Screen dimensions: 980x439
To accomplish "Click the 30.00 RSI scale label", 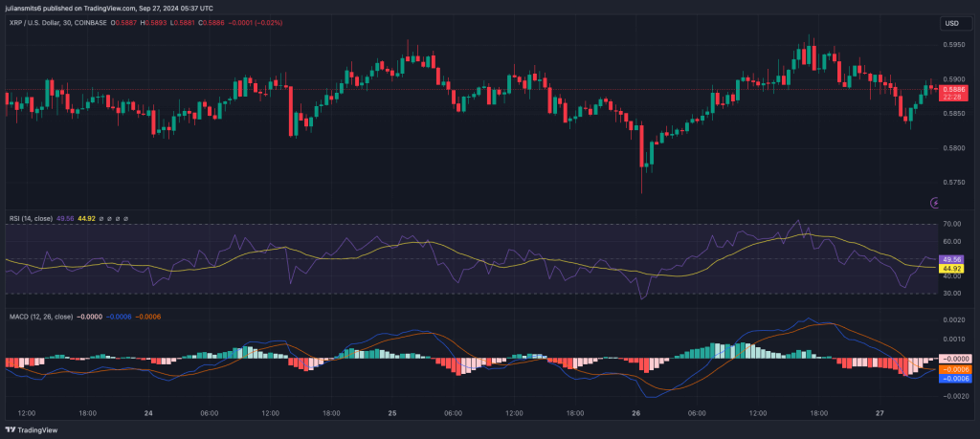I will 952,293.
